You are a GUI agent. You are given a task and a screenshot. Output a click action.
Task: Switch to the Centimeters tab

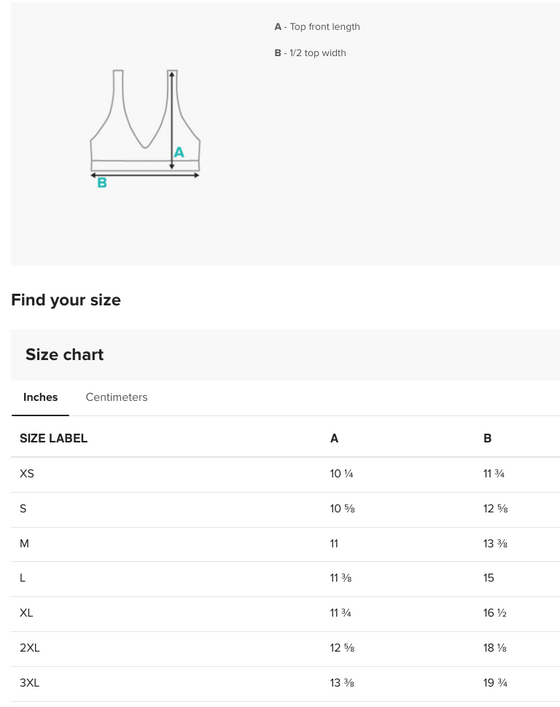click(116, 397)
